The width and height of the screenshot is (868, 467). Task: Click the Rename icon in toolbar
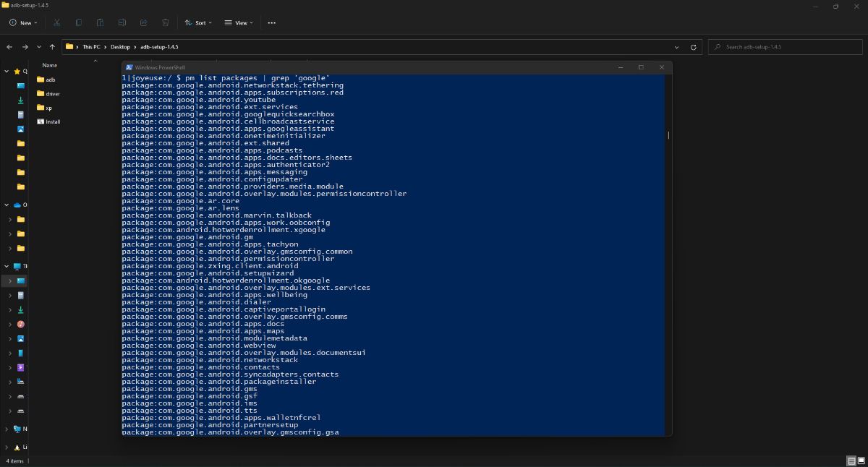click(x=122, y=22)
